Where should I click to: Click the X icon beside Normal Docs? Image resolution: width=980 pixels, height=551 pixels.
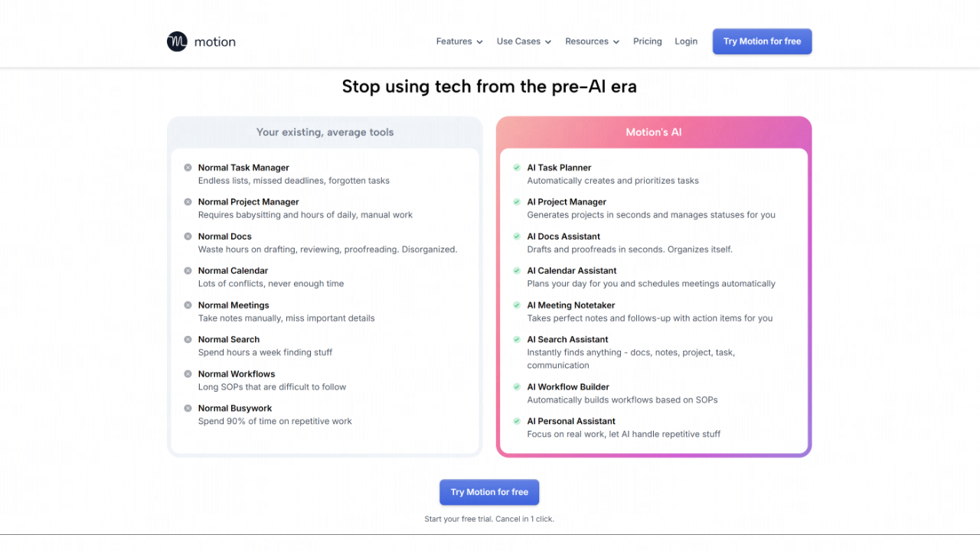pyautogui.click(x=188, y=236)
